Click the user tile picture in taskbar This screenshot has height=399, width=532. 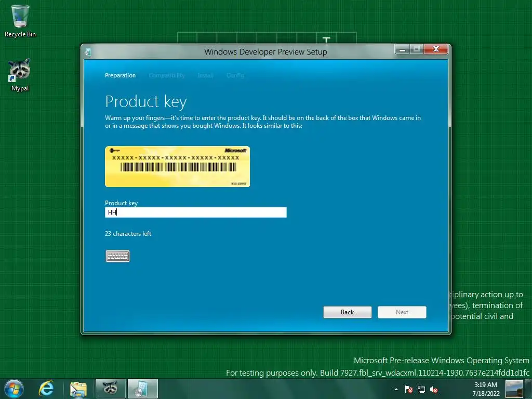(514, 389)
